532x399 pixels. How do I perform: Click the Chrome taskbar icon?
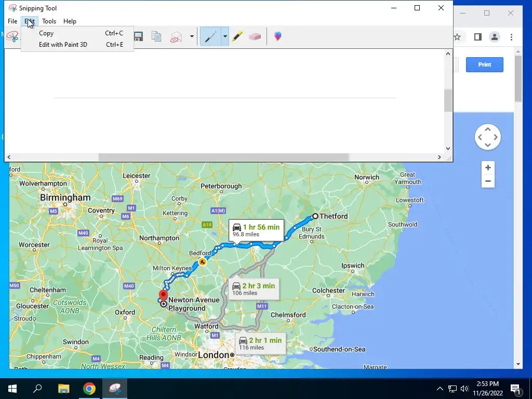pyautogui.click(x=89, y=389)
